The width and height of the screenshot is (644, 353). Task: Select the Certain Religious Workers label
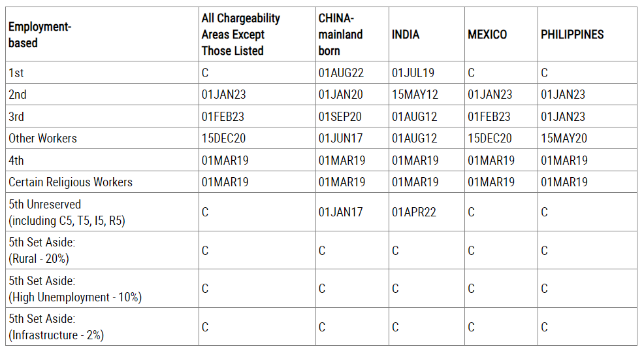pos(71,182)
